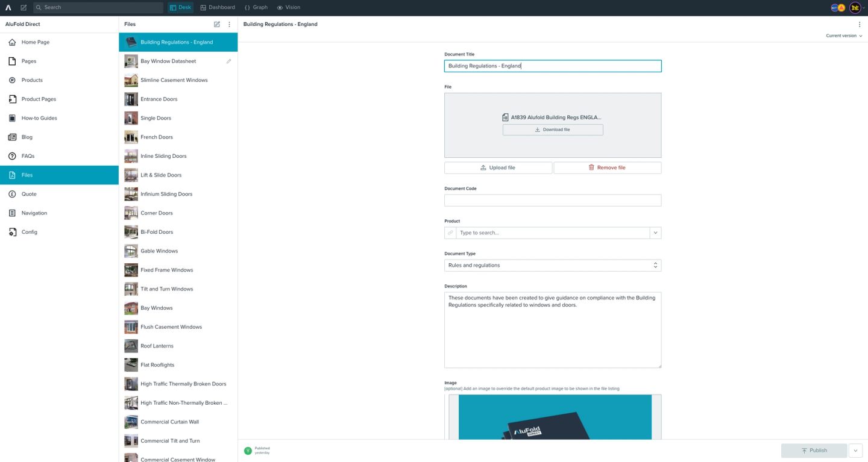868x462 pixels.
Task: Select the FAQs sidebar icon
Action: [12, 156]
